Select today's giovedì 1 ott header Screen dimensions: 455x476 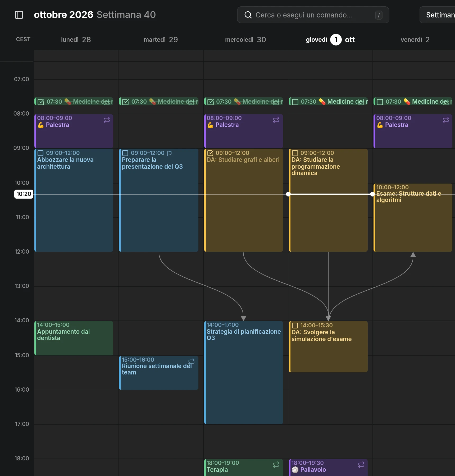(x=330, y=40)
